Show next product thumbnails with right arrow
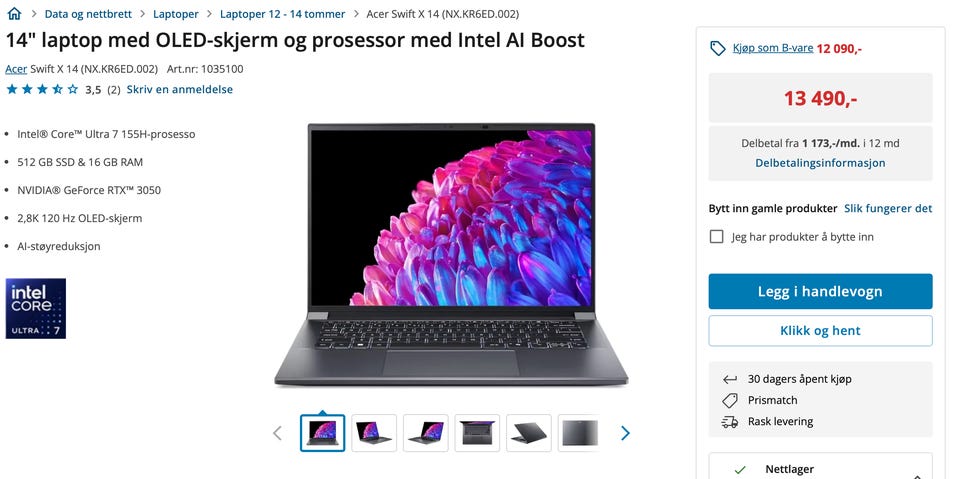The height and width of the screenshot is (479, 960). [x=625, y=433]
